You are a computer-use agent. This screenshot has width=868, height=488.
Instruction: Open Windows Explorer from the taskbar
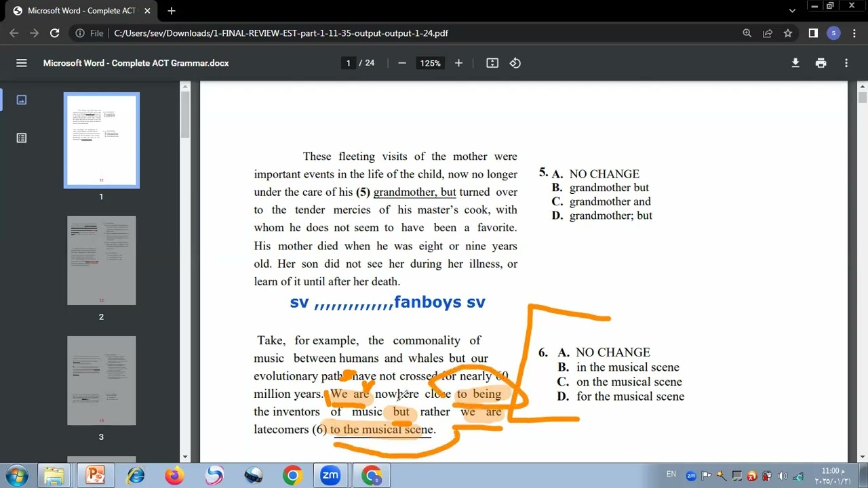click(54, 476)
